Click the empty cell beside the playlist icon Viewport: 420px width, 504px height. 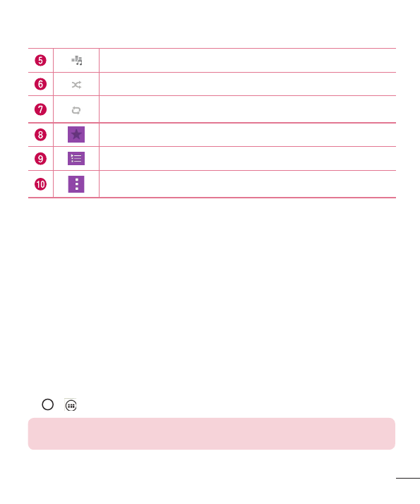248,159
